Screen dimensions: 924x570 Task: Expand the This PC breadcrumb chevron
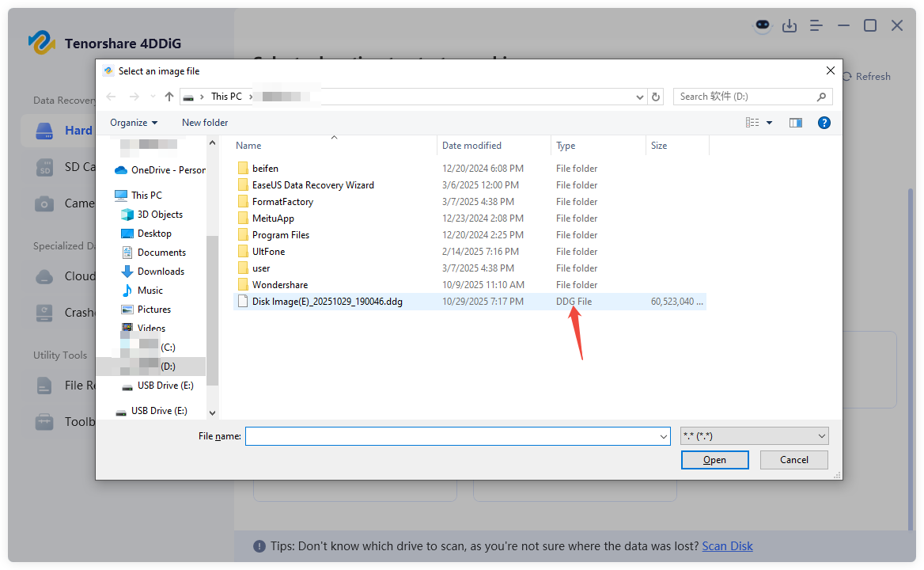pos(251,97)
